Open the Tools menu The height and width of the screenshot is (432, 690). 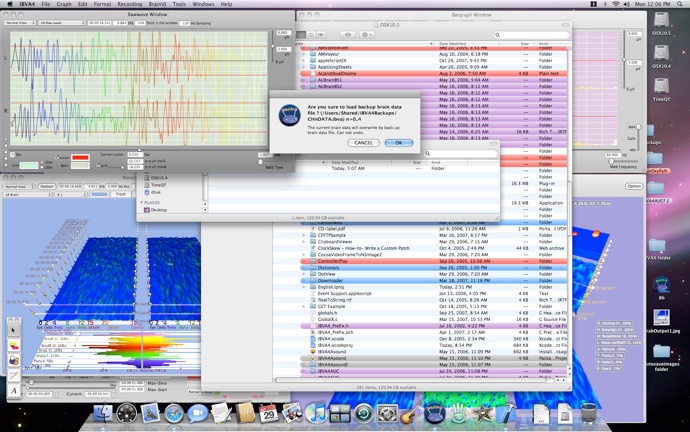coord(179,4)
